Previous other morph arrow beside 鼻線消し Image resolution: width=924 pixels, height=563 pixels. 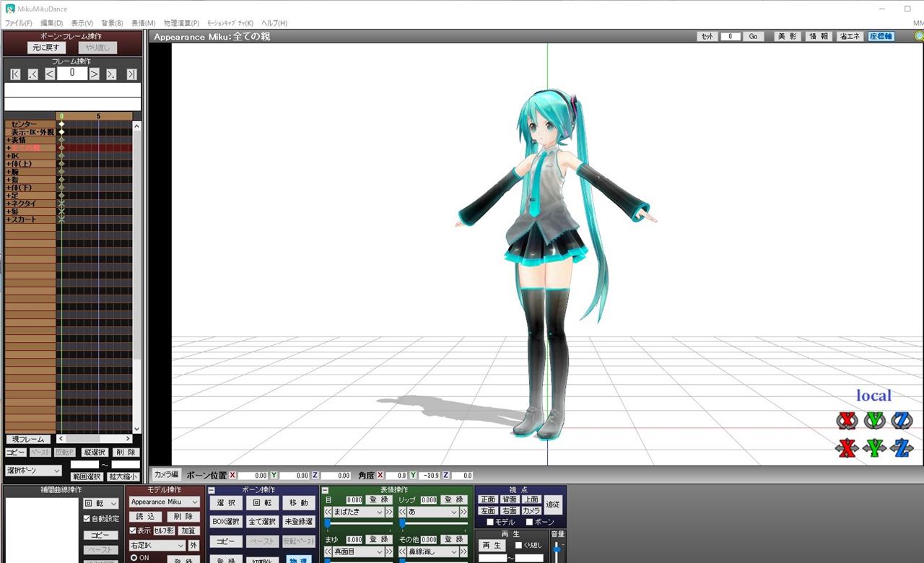tap(403, 551)
